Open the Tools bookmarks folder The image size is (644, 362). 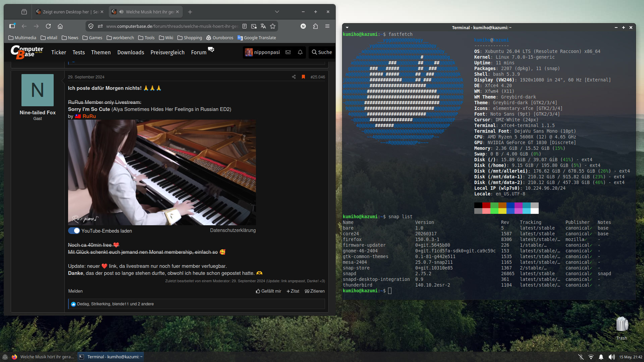click(x=146, y=38)
